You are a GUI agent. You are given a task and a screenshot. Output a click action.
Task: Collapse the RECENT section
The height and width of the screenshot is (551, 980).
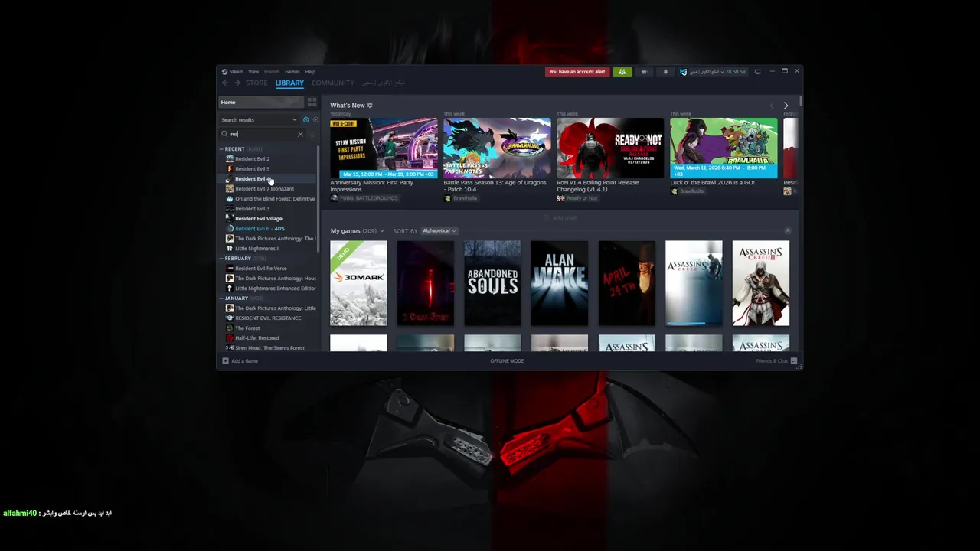[222, 149]
